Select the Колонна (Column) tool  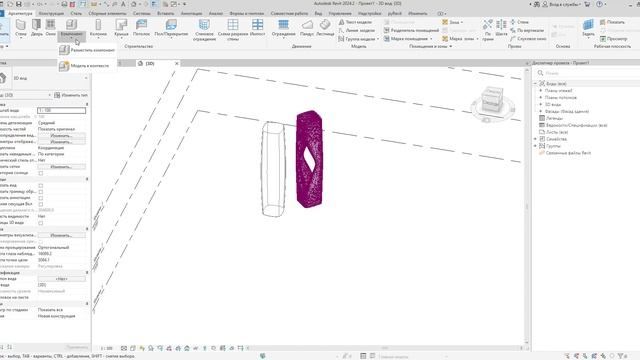98,29
